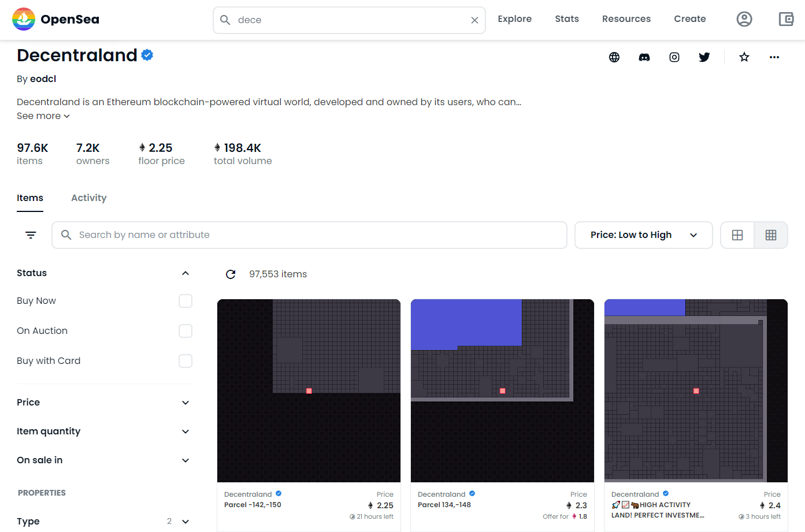
Task: Open the Explore menu
Action: coord(515,19)
